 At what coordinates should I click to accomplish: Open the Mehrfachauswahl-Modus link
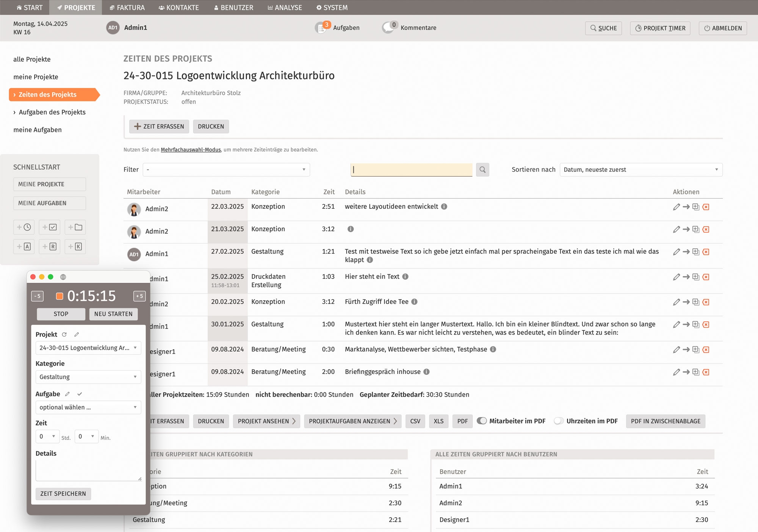(191, 150)
